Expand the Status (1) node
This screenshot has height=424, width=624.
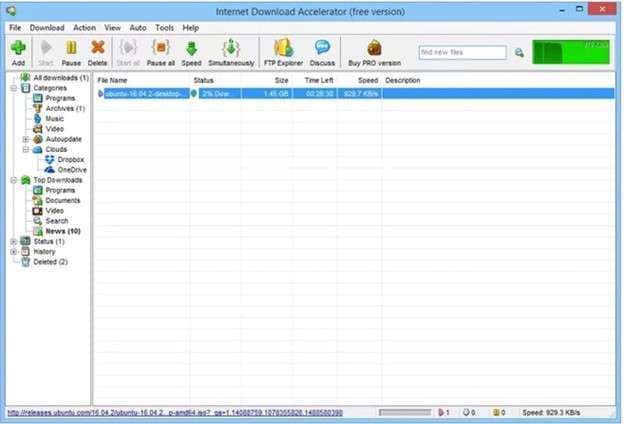coord(14,242)
